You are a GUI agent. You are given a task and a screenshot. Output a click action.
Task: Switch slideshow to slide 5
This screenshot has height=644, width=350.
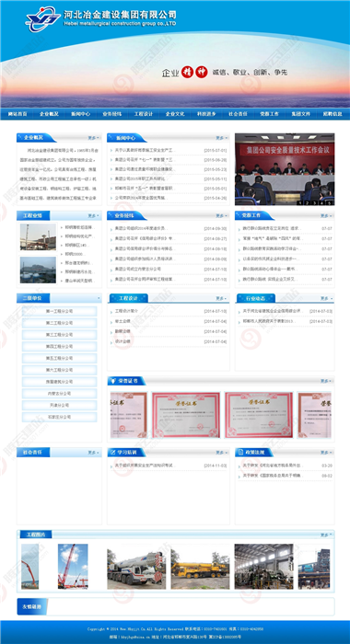(x=330, y=202)
